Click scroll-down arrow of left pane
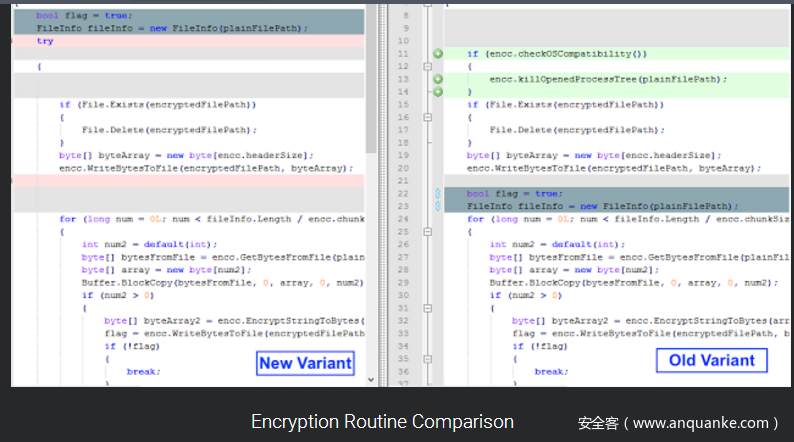The image size is (794, 442). 371,380
